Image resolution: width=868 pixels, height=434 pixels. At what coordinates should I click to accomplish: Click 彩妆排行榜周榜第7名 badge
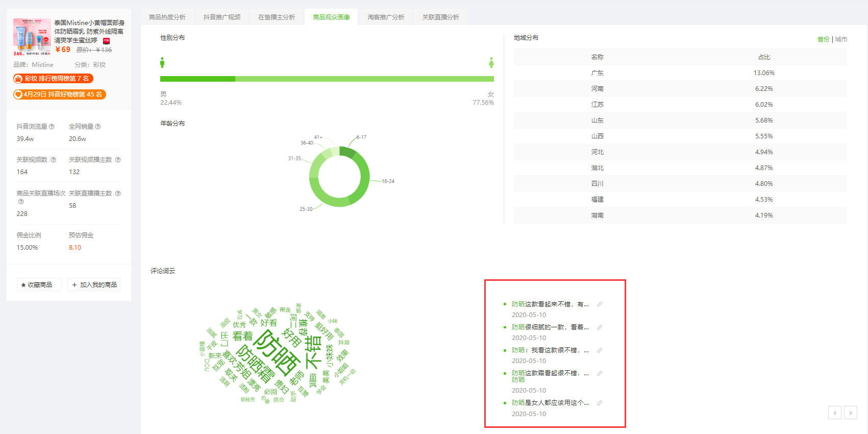[x=54, y=79]
